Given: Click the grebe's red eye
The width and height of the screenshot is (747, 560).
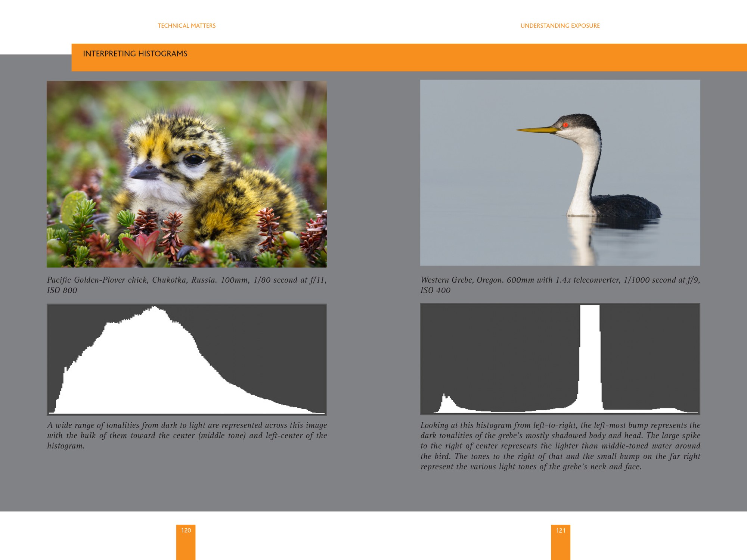Looking at the screenshot, I should coord(565,125).
